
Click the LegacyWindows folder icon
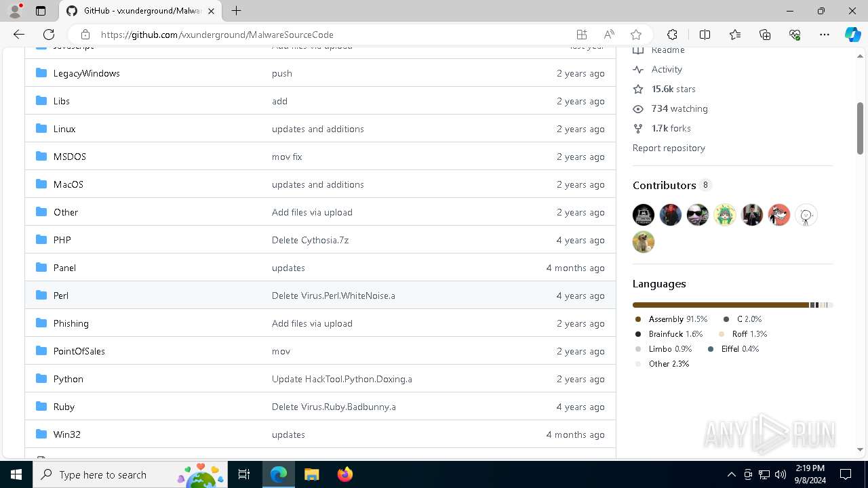[x=41, y=73]
